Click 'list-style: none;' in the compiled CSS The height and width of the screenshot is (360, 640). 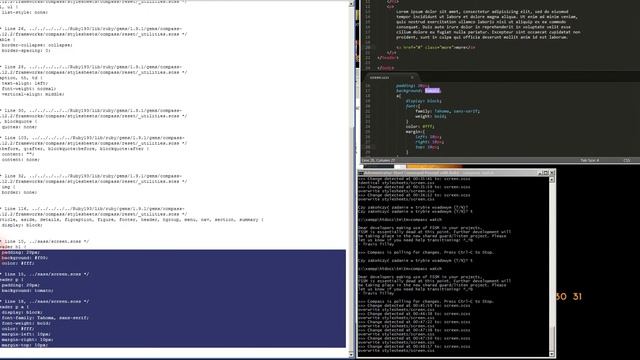tap(25, 13)
